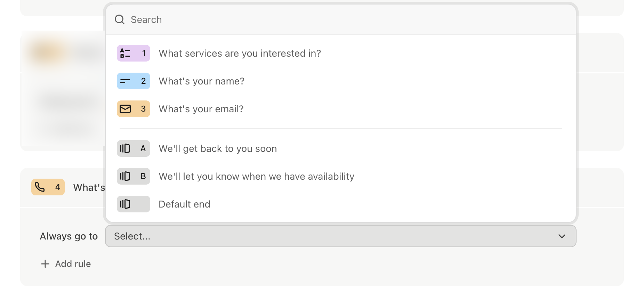Click the search magnifier icon
Image resolution: width=644 pixels, height=292 pixels.
click(120, 19)
